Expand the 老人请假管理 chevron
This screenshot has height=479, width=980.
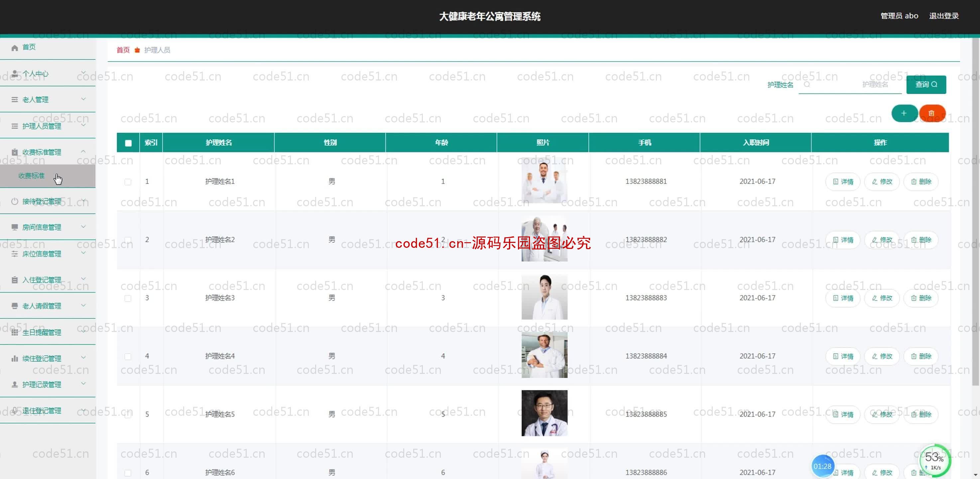[83, 305]
